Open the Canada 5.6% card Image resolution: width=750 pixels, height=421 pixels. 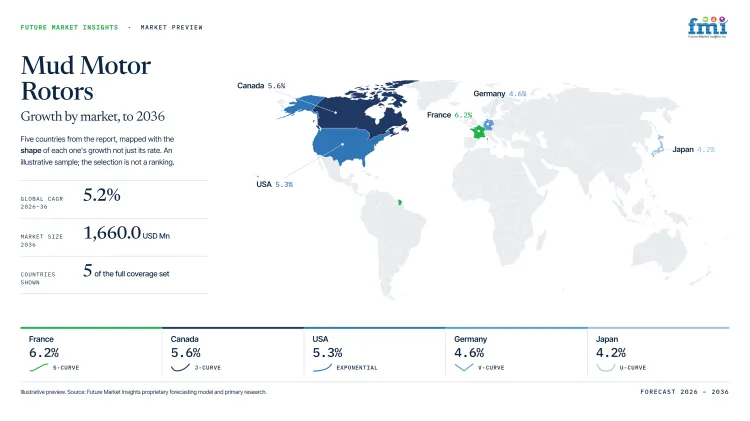232,353
